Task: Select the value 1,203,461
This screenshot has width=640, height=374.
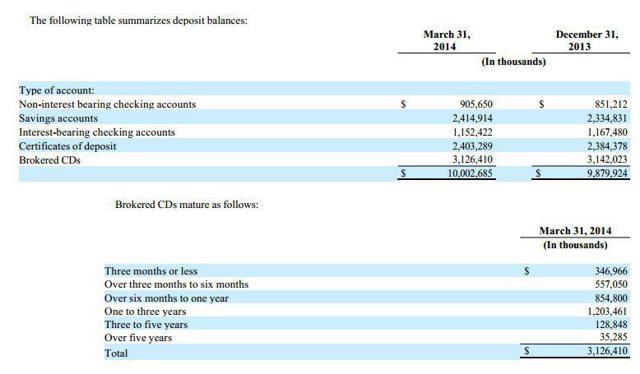Action: (607, 312)
